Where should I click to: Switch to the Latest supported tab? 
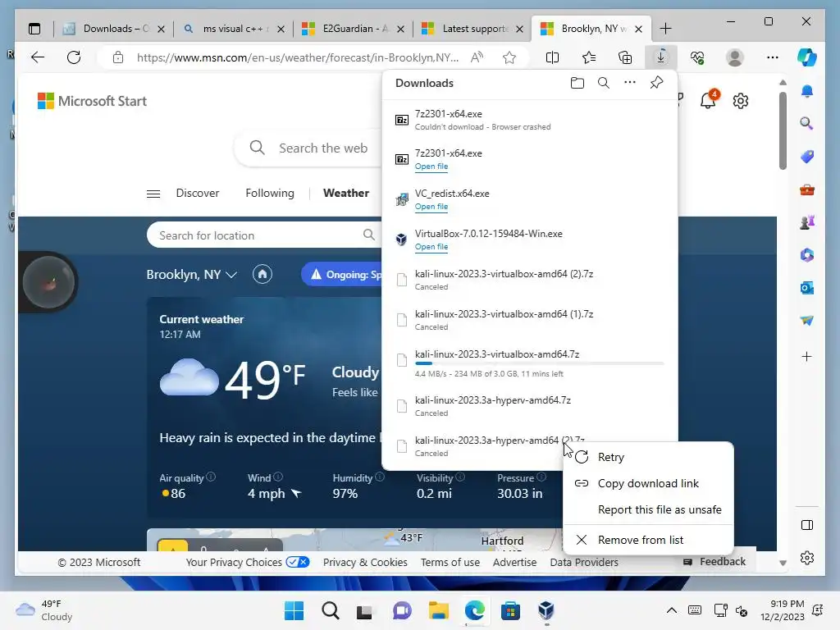coord(473,29)
